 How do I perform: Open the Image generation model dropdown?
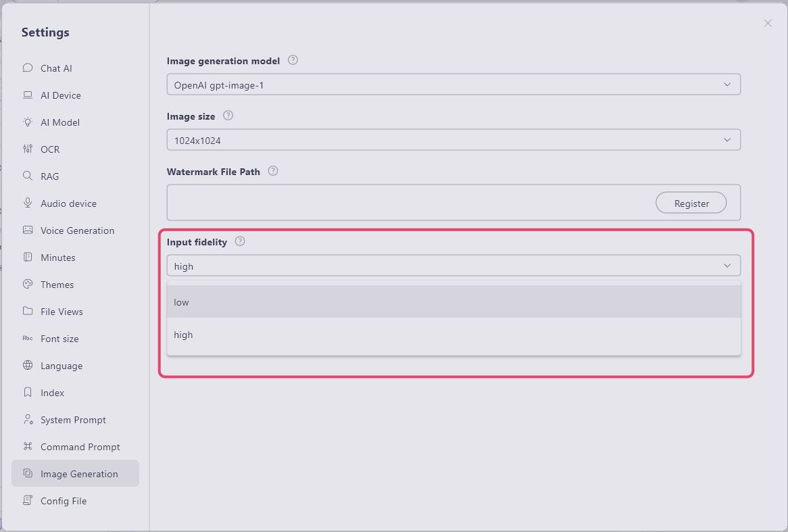point(453,85)
